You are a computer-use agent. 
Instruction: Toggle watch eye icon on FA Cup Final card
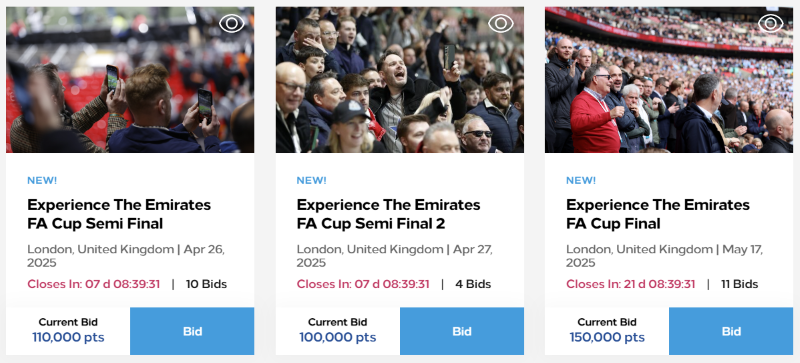pyautogui.click(x=770, y=23)
